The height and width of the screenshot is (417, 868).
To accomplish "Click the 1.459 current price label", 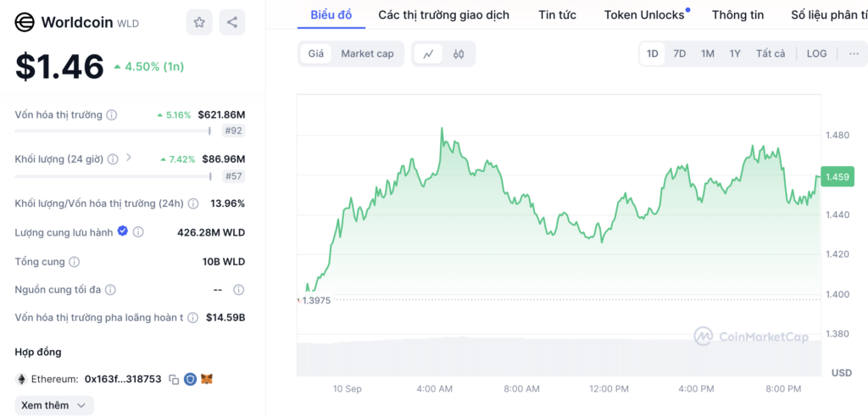I will point(838,176).
